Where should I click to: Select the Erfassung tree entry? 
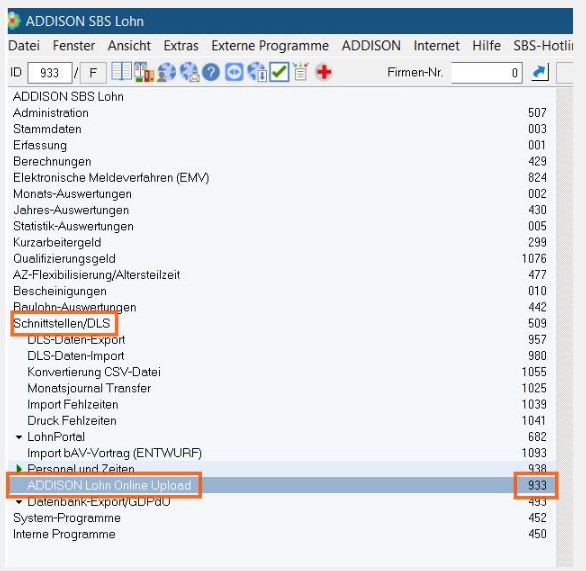(40, 145)
